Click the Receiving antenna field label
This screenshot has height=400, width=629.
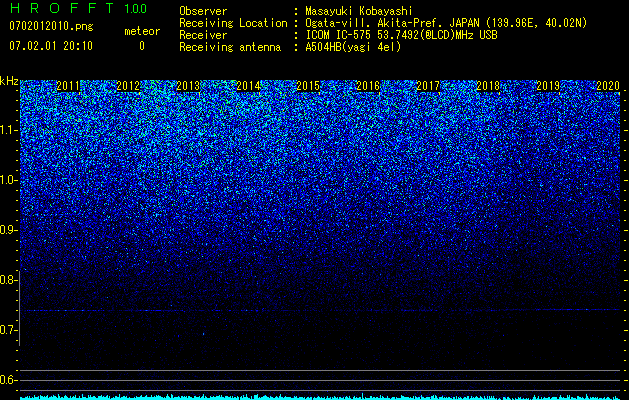pos(230,47)
